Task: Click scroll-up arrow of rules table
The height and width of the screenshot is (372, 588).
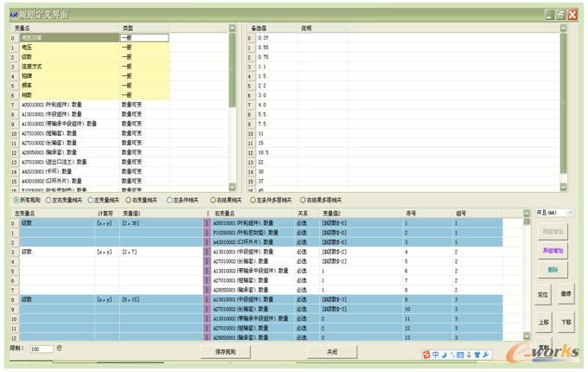Action: 526,212
